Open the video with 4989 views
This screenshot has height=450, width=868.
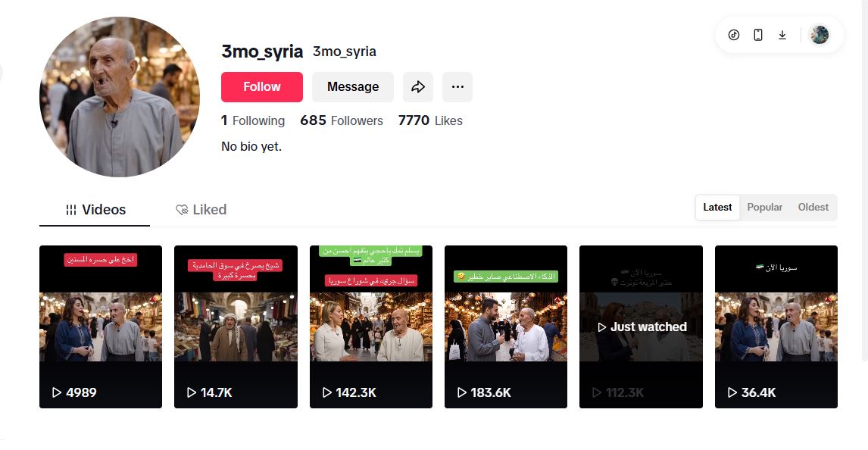101,327
